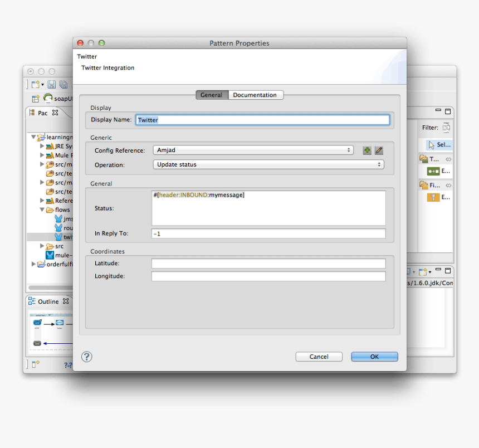This screenshot has width=479, height=448.
Task: Click Save icon in background window toolbar
Action: 52,84
